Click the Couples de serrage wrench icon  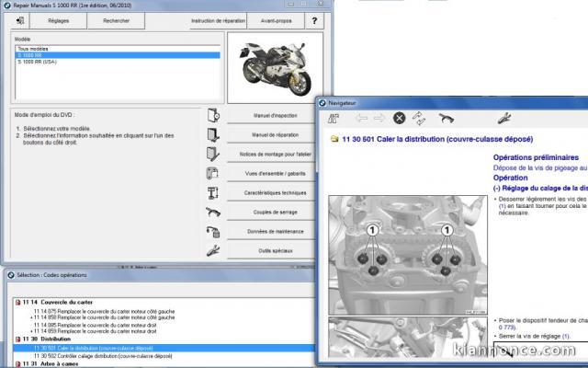tap(212, 212)
